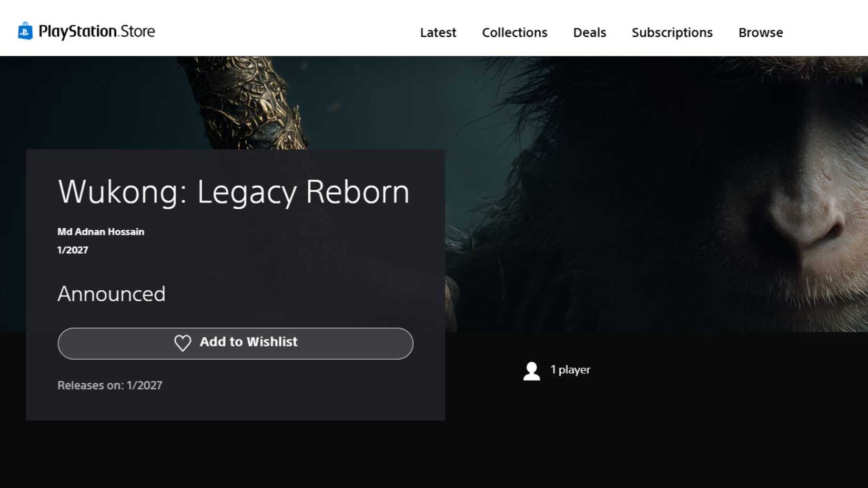Click the 1 player silhouette icon
Viewport: 868px width, 488px height.
[x=531, y=370]
